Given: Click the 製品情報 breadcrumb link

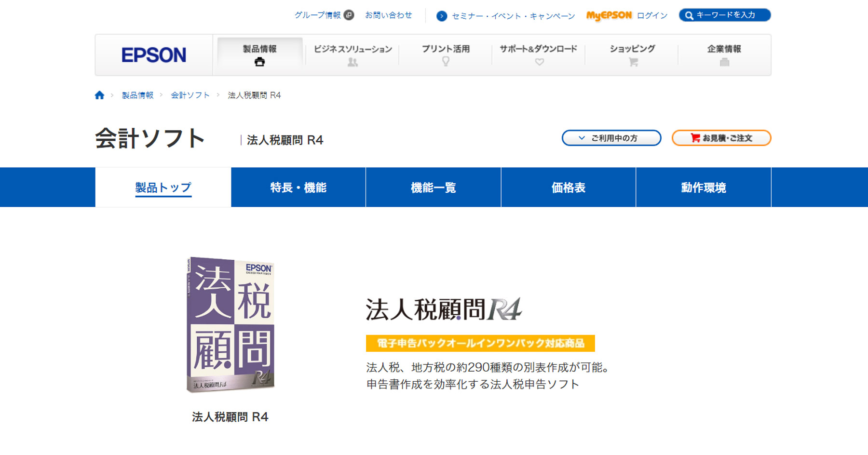Looking at the screenshot, I should [137, 95].
